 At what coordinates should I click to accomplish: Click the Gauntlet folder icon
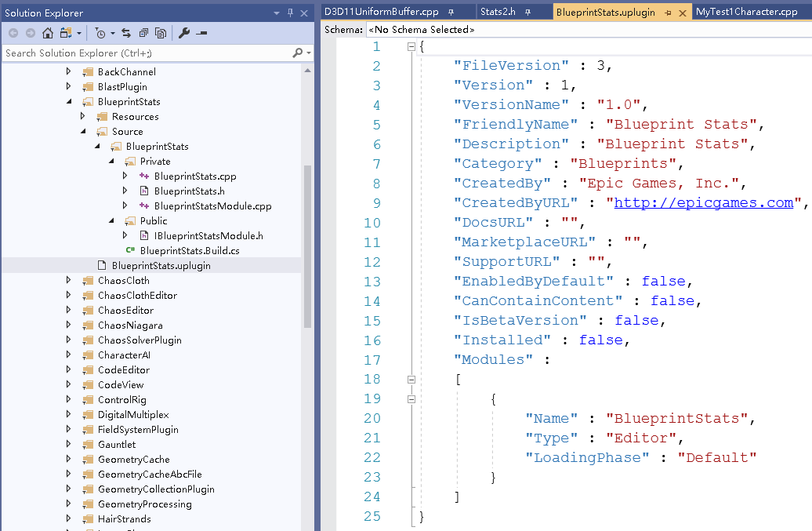pos(88,445)
